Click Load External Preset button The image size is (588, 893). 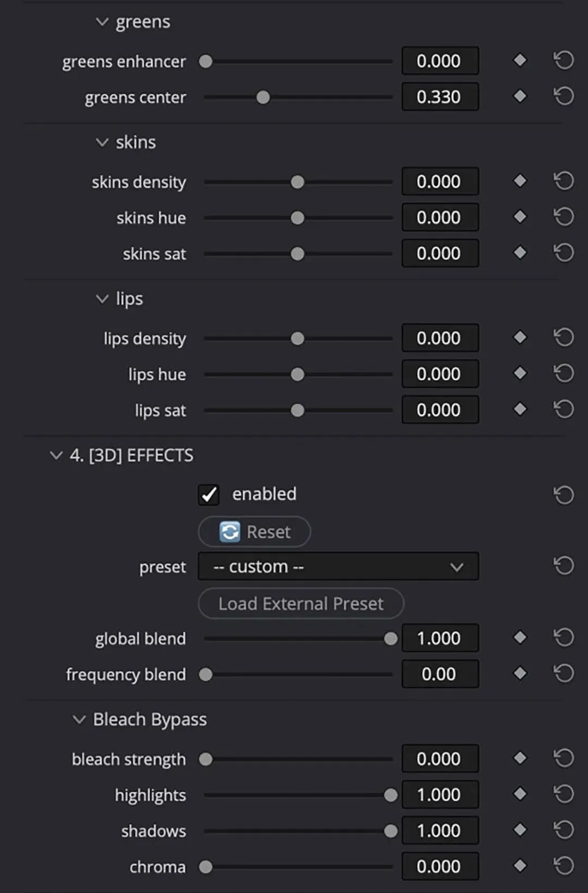[x=301, y=604]
